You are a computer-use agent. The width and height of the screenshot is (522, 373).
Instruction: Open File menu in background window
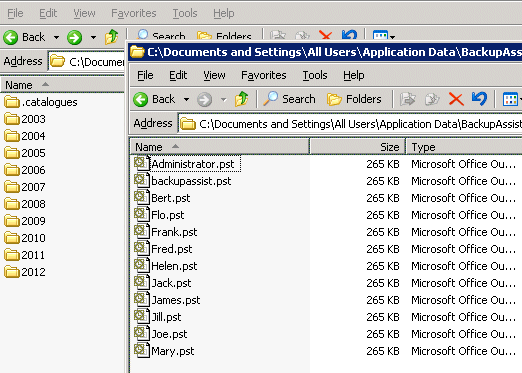[15, 13]
